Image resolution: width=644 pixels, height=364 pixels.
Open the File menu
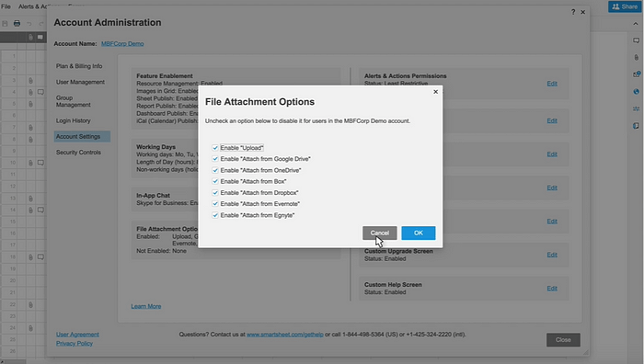click(6, 6)
